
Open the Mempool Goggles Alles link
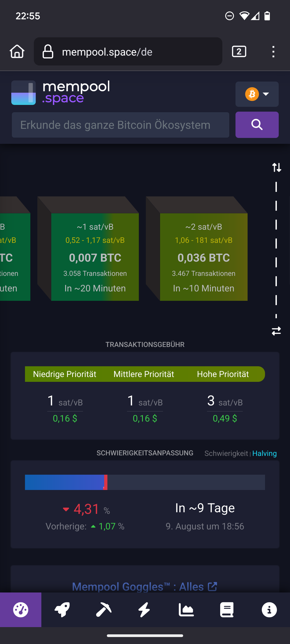click(x=144, y=587)
